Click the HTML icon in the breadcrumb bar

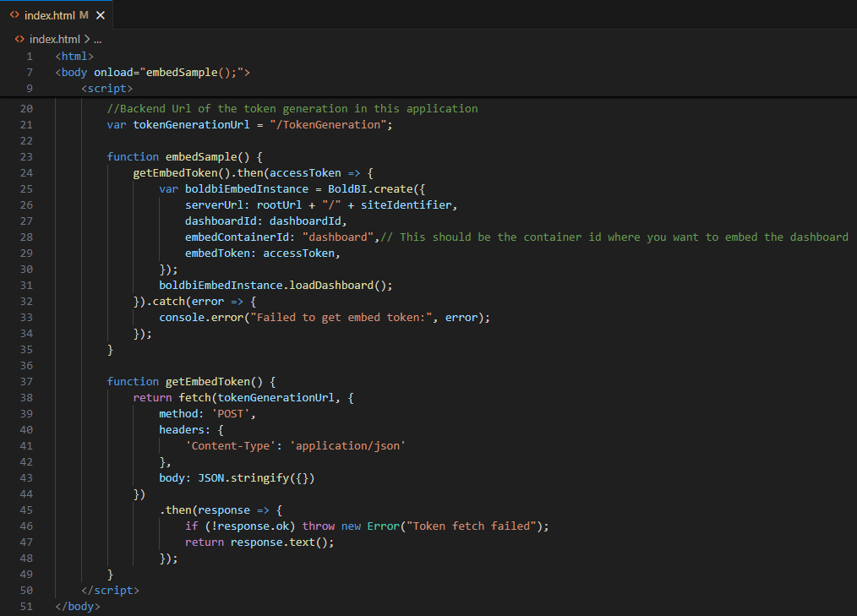[x=19, y=39]
